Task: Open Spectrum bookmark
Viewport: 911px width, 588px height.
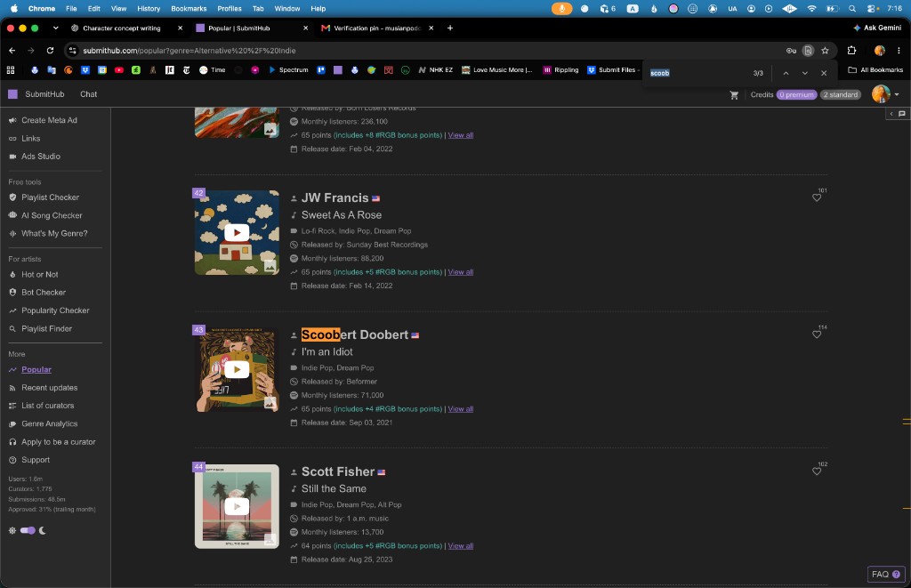Action: (x=288, y=69)
